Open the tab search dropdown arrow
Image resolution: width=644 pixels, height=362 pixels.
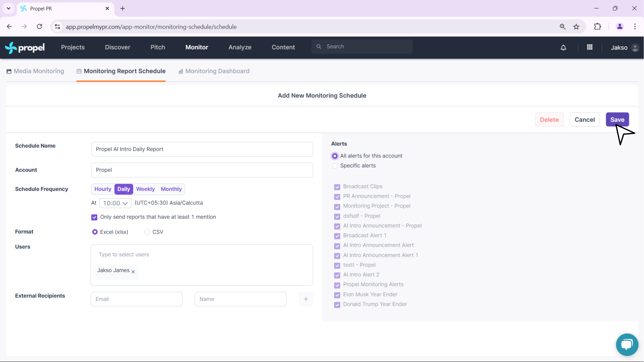(9, 8)
